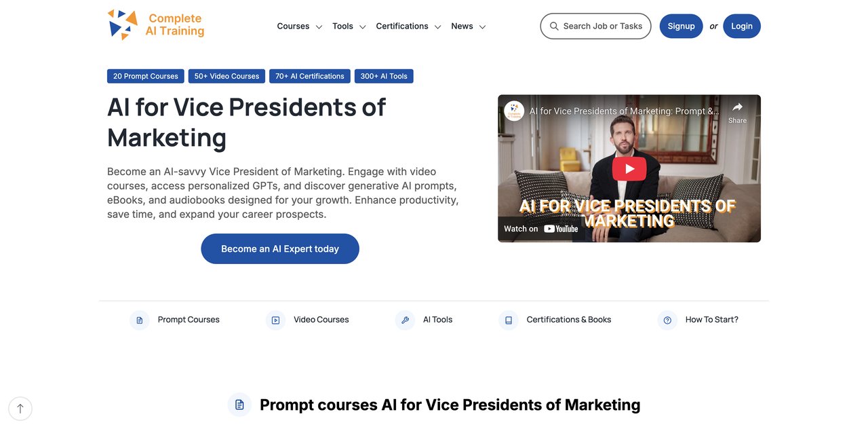Select the 20 Prompt Courses badge
This screenshot has width=868, height=429.
146,76
